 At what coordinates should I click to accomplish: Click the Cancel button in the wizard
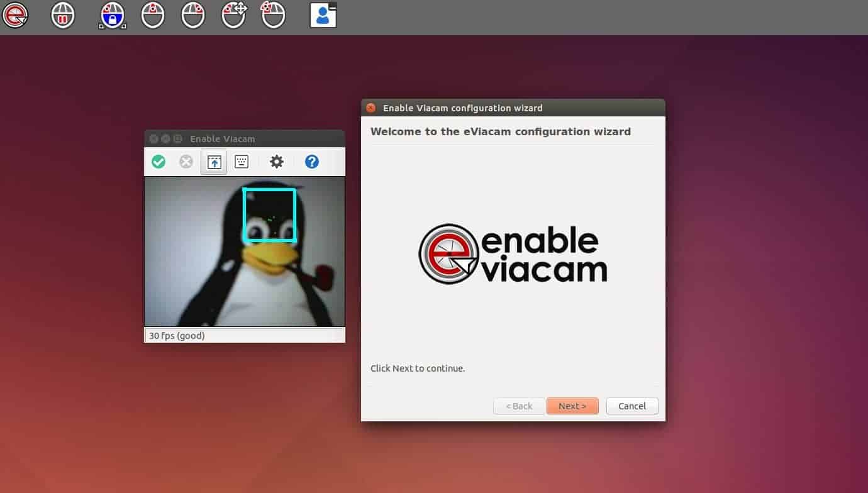pos(632,406)
